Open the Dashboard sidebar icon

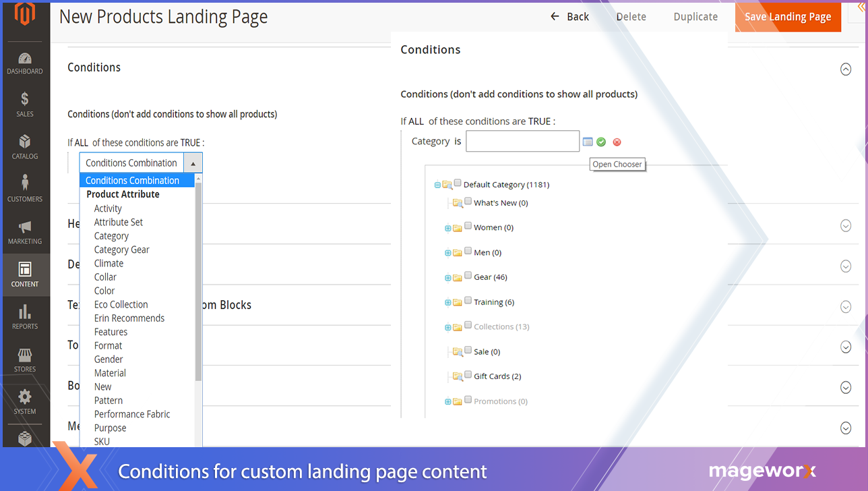[x=25, y=63]
